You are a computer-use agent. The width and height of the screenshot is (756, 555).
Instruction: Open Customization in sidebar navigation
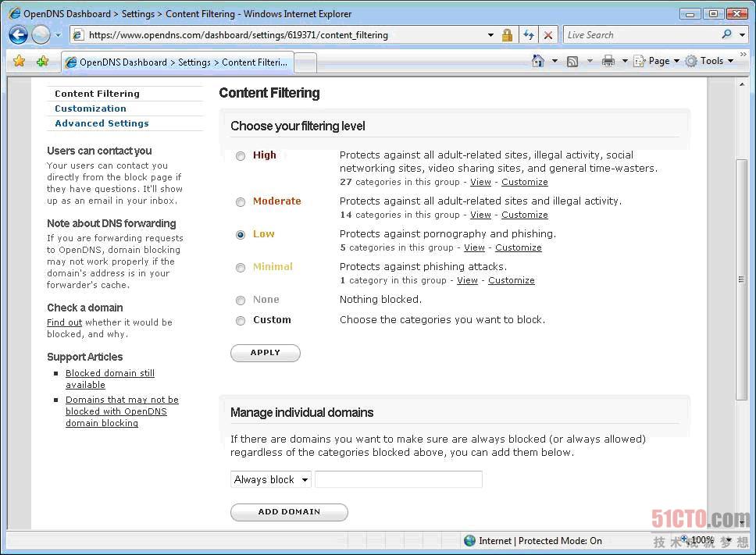pos(90,109)
